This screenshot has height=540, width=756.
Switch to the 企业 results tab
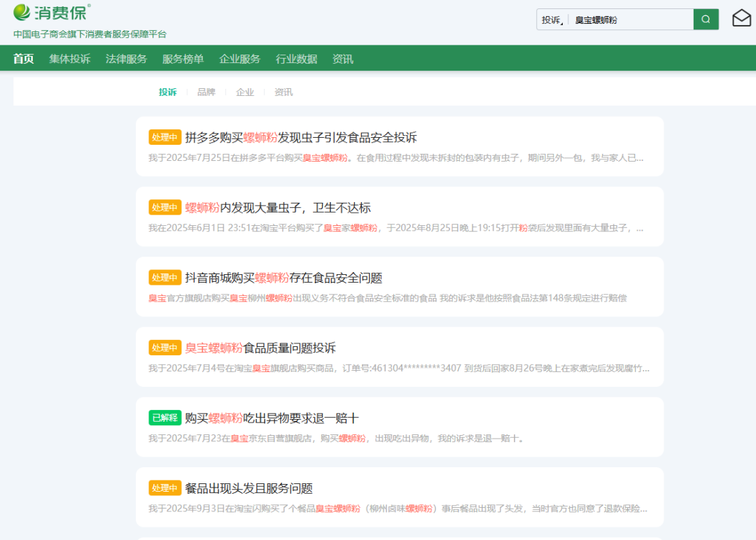click(x=245, y=92)
